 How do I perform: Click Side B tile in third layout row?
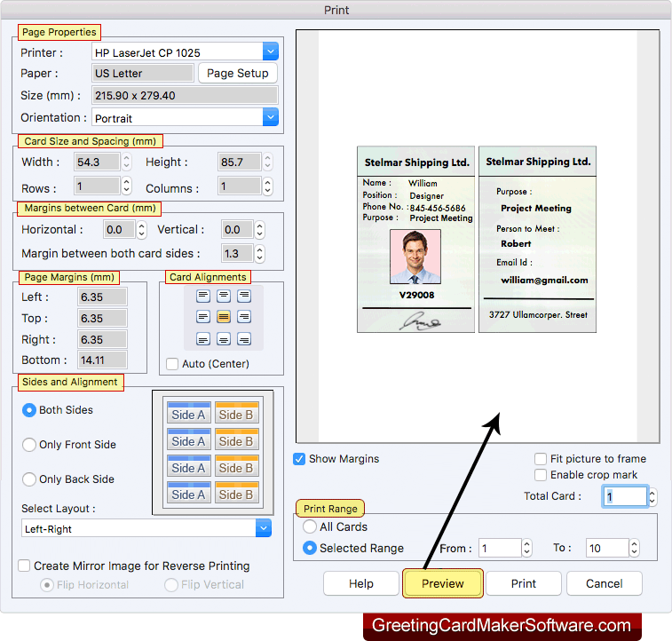236,466
